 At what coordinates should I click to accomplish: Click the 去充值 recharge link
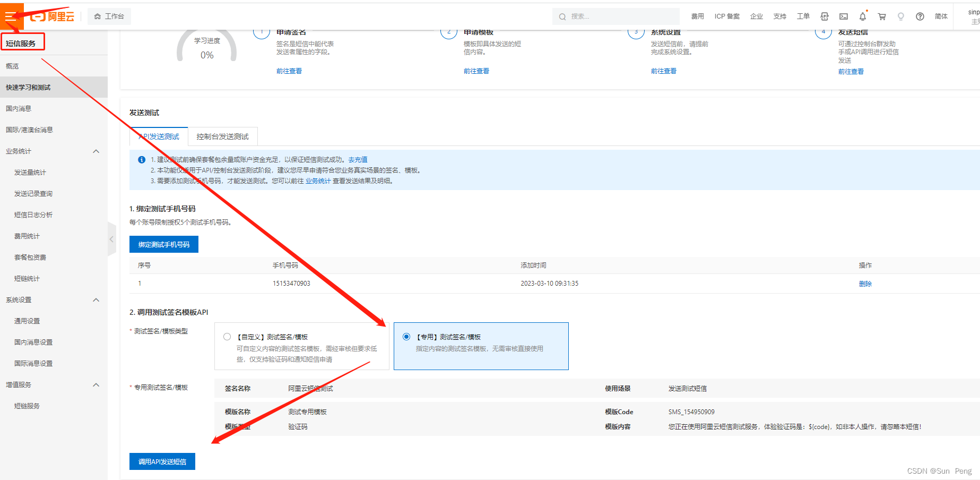pos(358,160)
